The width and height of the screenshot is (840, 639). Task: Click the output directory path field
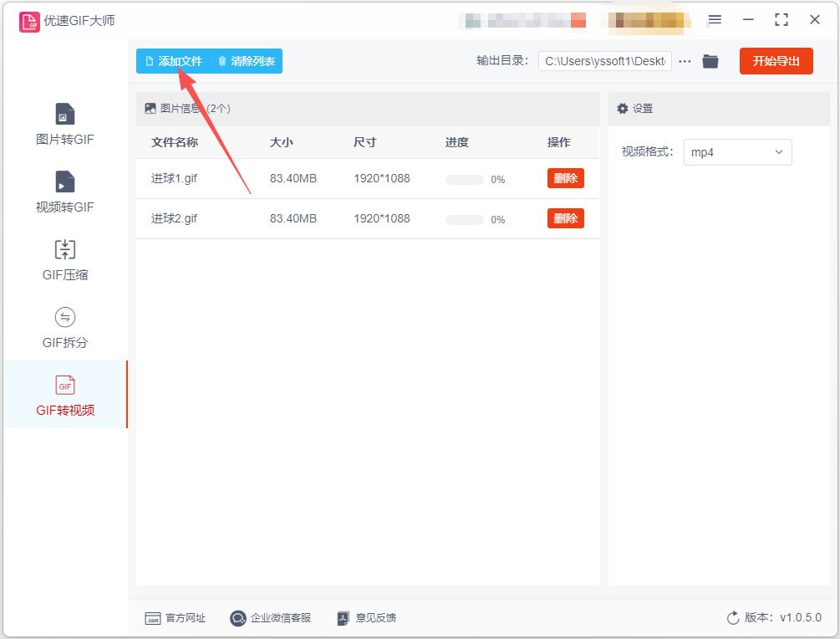point(605,61)
